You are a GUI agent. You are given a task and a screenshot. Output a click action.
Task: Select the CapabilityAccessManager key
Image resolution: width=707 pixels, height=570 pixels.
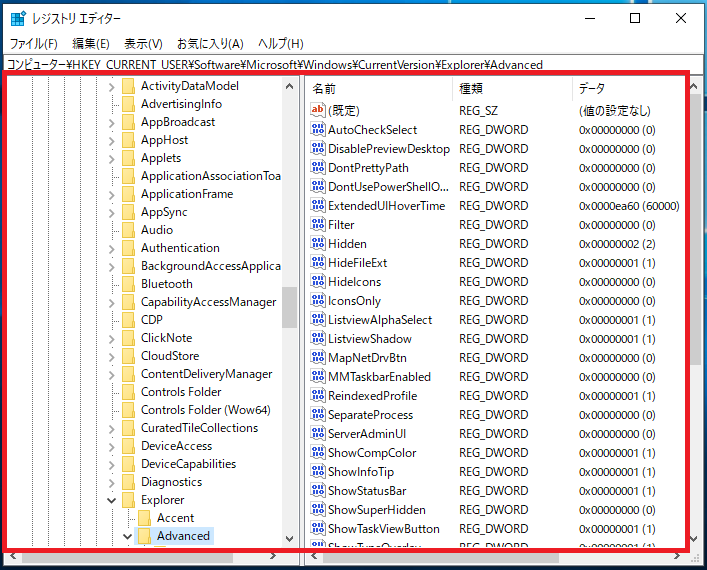pyautogui.click(x=208, y=302)
